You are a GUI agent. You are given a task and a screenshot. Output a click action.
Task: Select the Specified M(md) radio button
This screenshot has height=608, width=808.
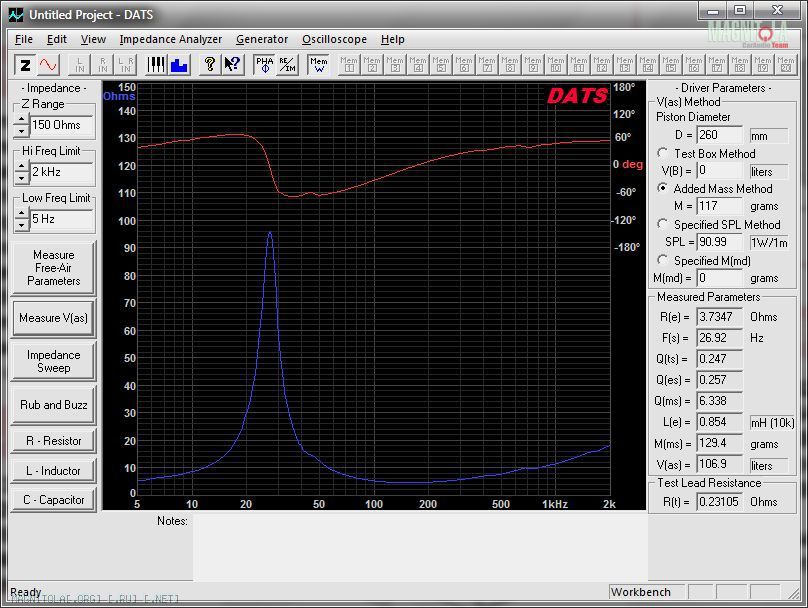pos(663,260)
